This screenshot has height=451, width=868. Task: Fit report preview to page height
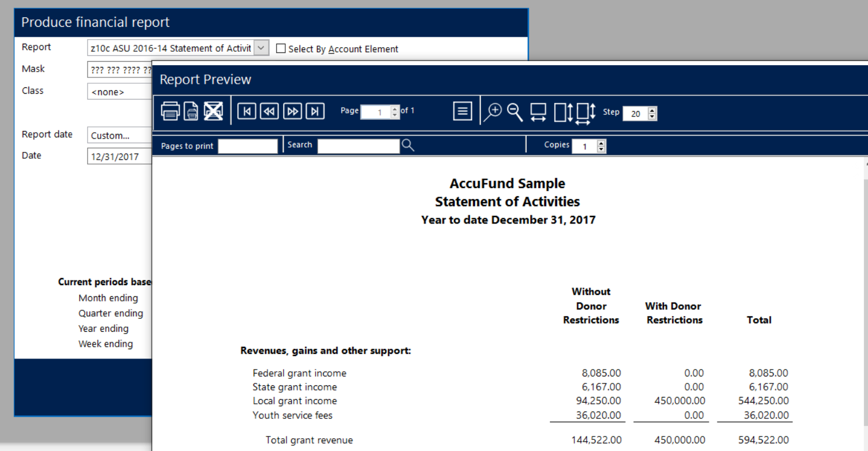[x=563, y=112]
